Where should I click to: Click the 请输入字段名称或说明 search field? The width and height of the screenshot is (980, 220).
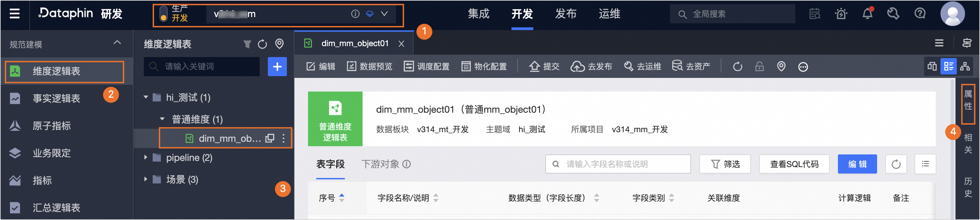point(618,164)
